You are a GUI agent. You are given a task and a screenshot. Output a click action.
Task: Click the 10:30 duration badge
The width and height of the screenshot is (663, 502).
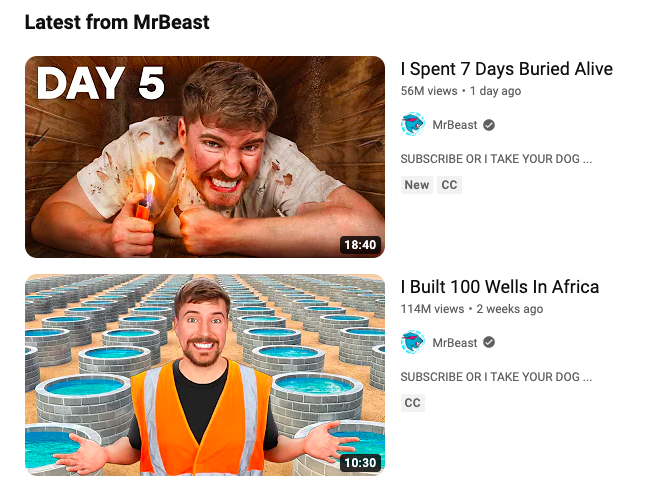coord(360,463)
